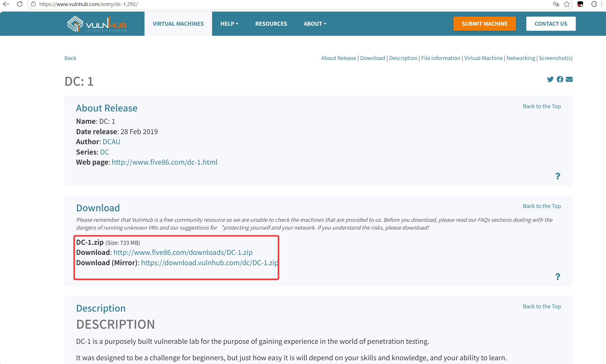Viewport: 606px width, 364px height.
Task: Click Back to the Top in Download section
Action: pos(542,206)
